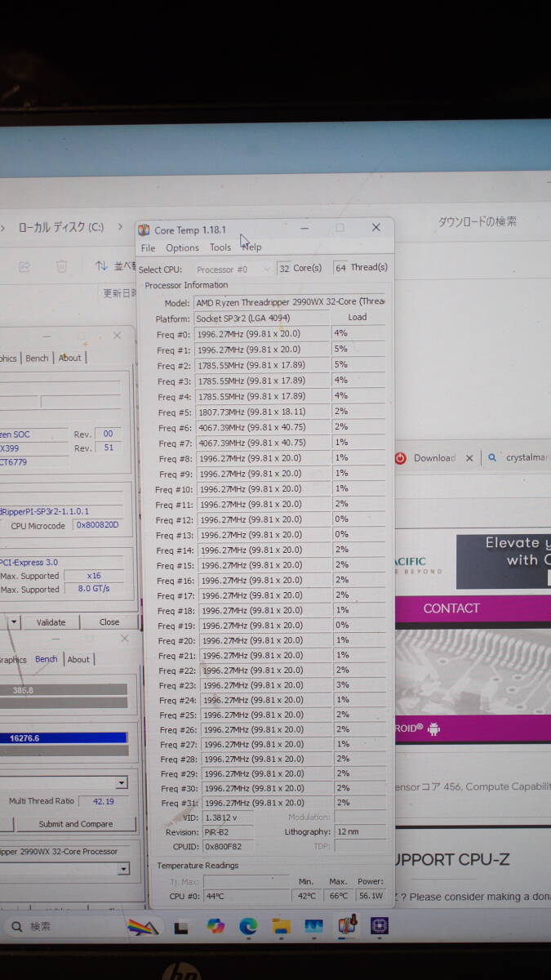Switch to CPU-Z via purple chip taskbar icon
Viewport: 551px width, 980px height.
tap(380, 925)
